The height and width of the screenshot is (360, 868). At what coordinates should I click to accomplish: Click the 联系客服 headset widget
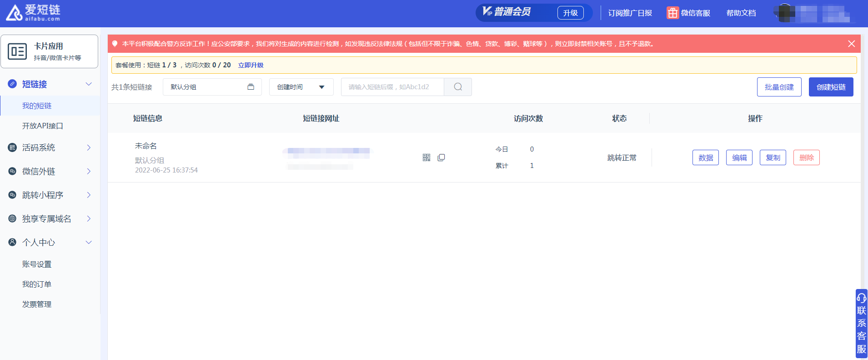(861, 323)
